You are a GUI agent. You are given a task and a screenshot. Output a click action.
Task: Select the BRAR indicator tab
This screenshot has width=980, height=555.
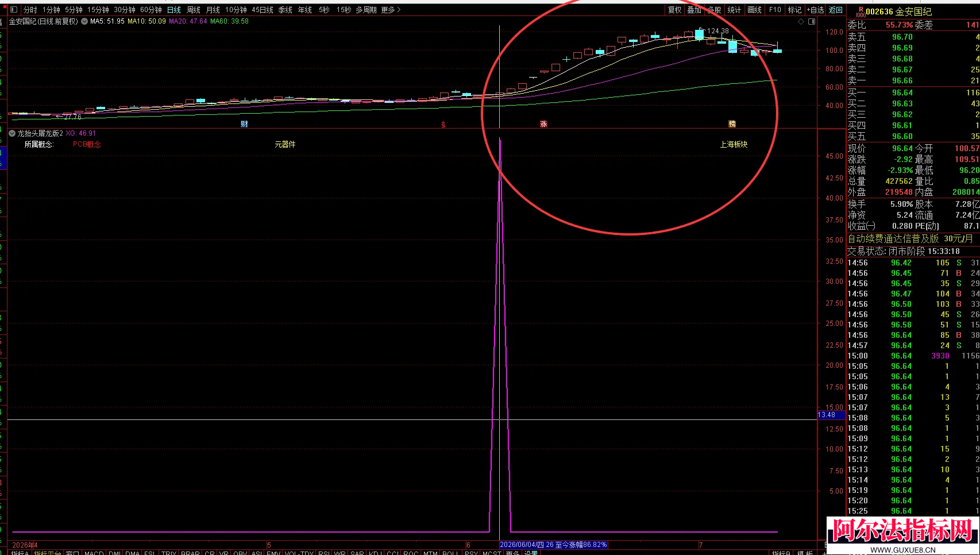(190, 553)
